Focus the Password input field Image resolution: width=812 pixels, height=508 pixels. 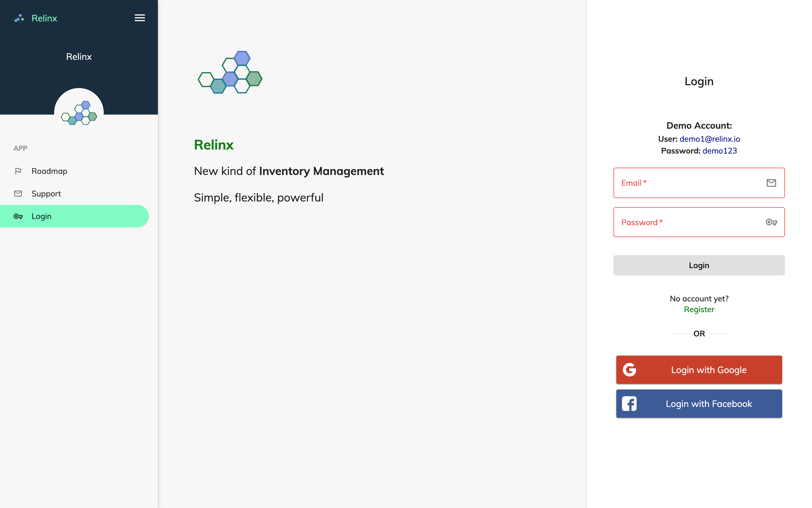(699, 222)
